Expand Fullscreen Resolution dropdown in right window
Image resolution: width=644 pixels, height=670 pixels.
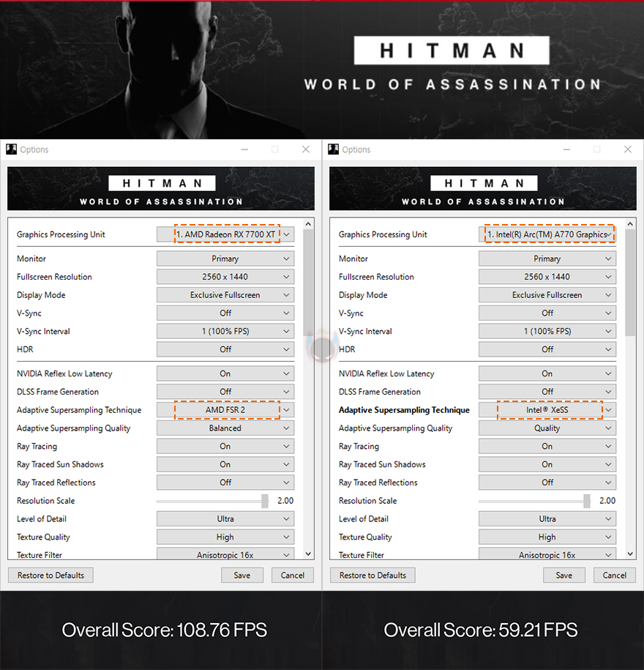pyautogui.click(x=547, y=277)
